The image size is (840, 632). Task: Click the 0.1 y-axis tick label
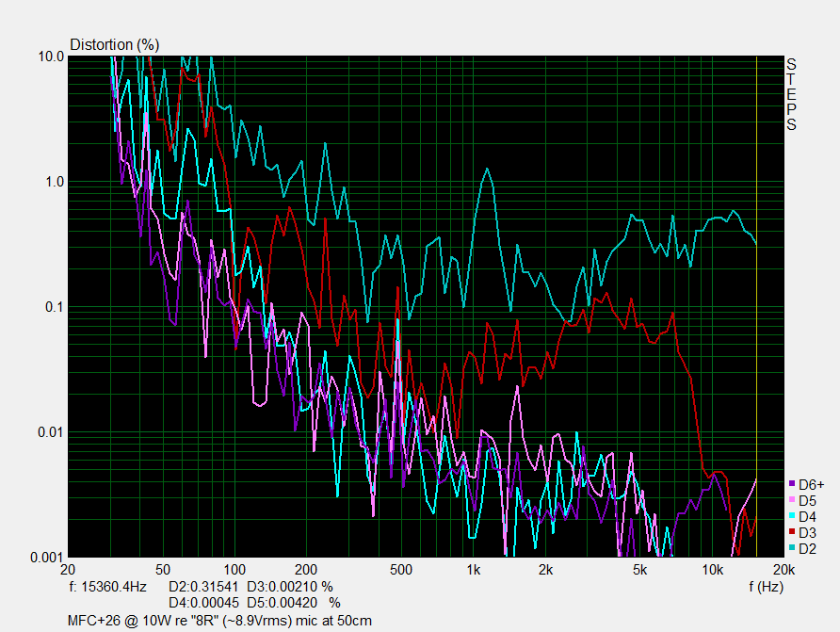pos(54,307)
